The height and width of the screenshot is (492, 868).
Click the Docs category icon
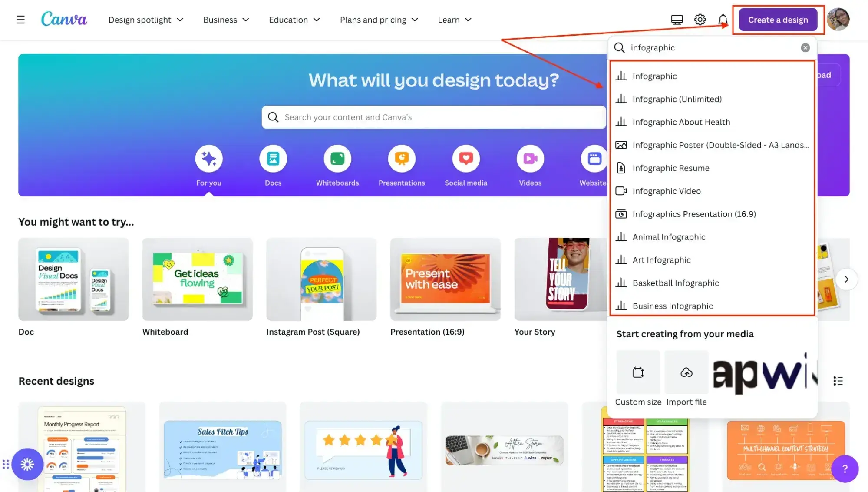click(273, 158)
